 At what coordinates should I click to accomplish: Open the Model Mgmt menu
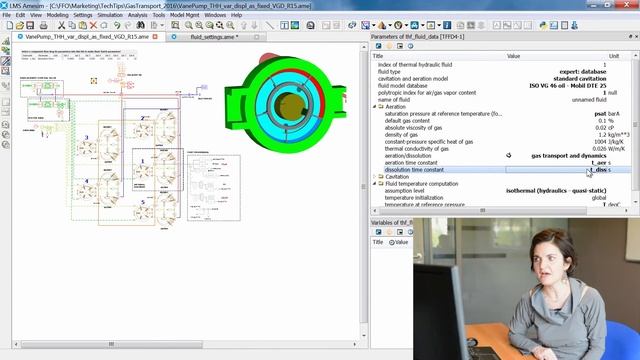(184, 15)
